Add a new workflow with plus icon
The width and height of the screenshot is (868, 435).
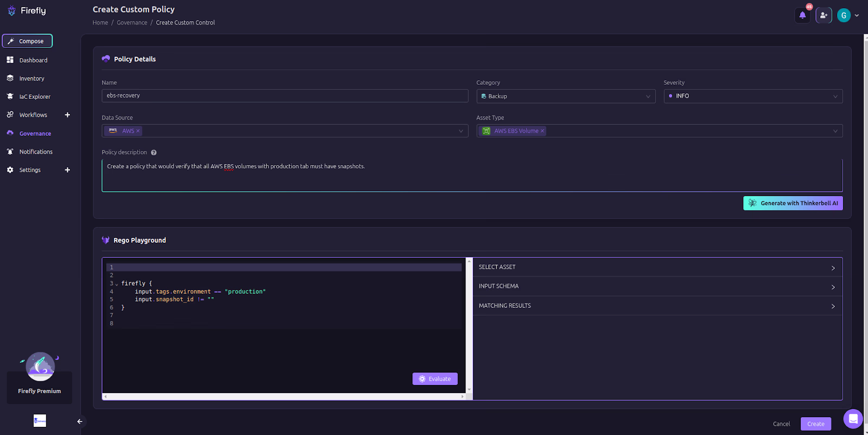[x=67, y=115]
